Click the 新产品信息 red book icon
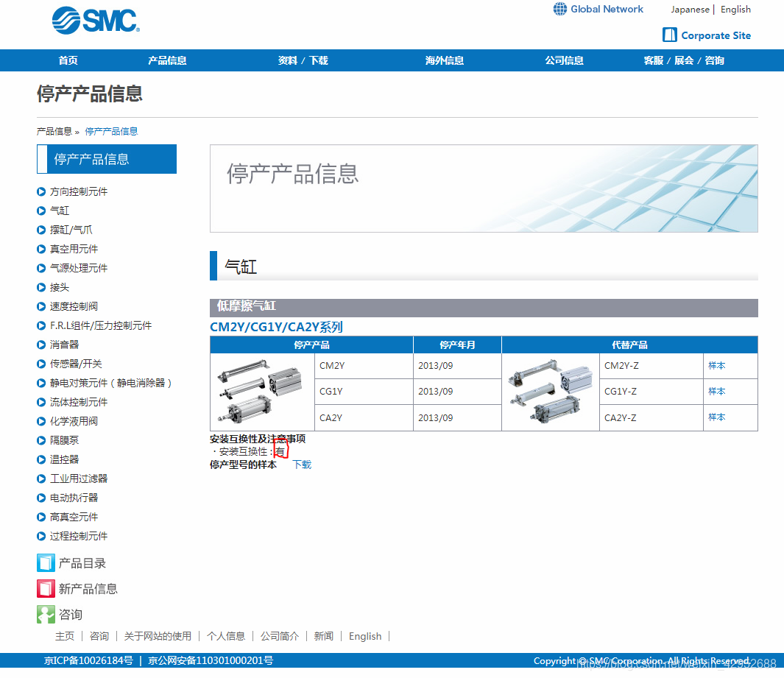The height and width of the screenshot is (678, 784). tap(46, 588)
